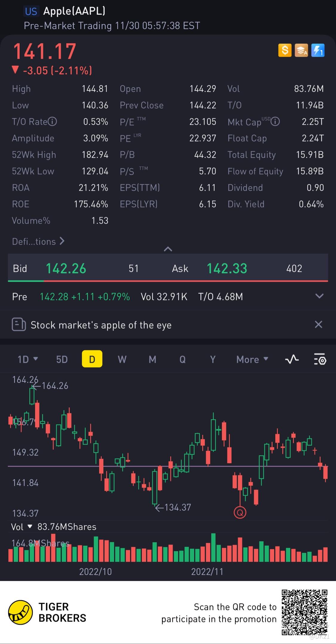
Task: Tap the stacked layers badge icon
Action: point(301,50)
